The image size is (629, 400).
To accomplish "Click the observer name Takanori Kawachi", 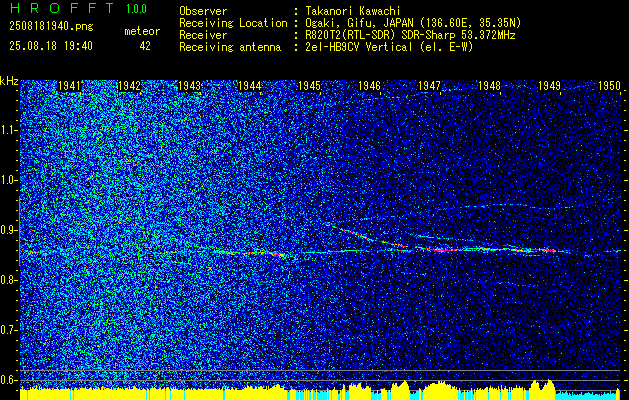I will point(351,11).
